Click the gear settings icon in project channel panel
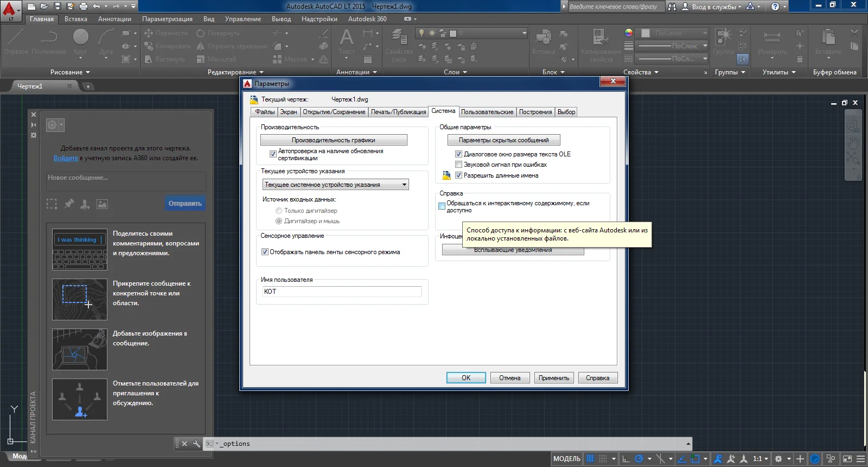 coord(52,125)
